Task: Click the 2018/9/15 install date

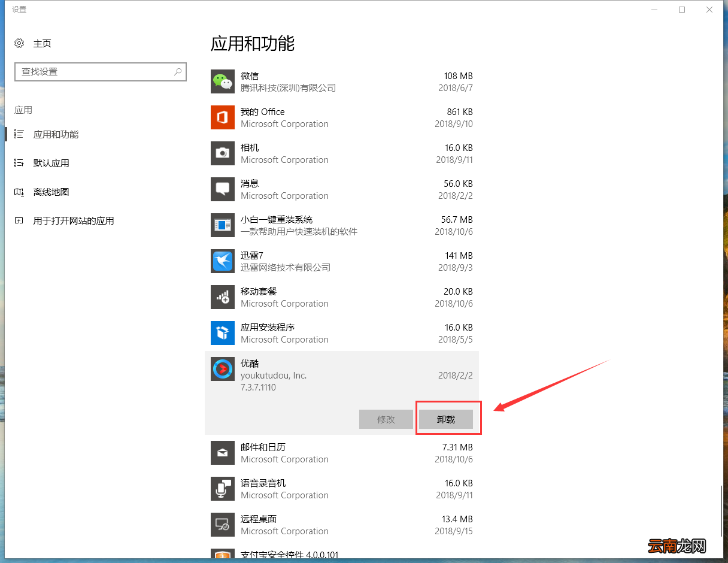Action: click(x=454, y=531)
